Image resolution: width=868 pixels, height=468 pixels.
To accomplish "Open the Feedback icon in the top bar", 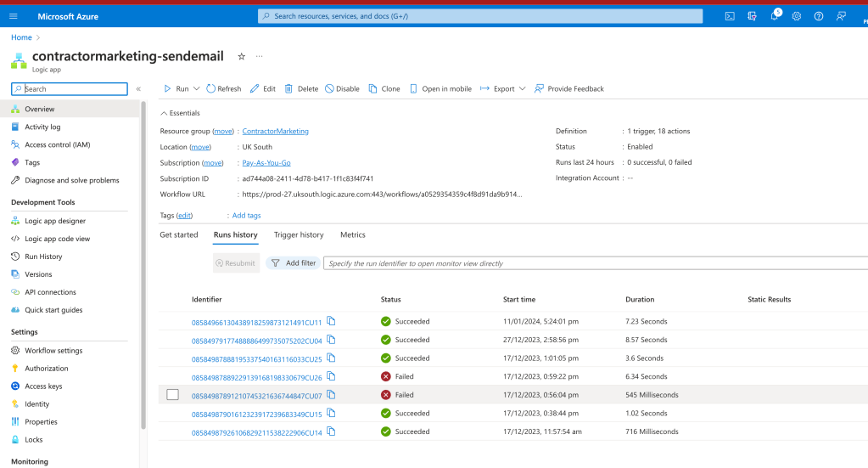I will (841, 16).
